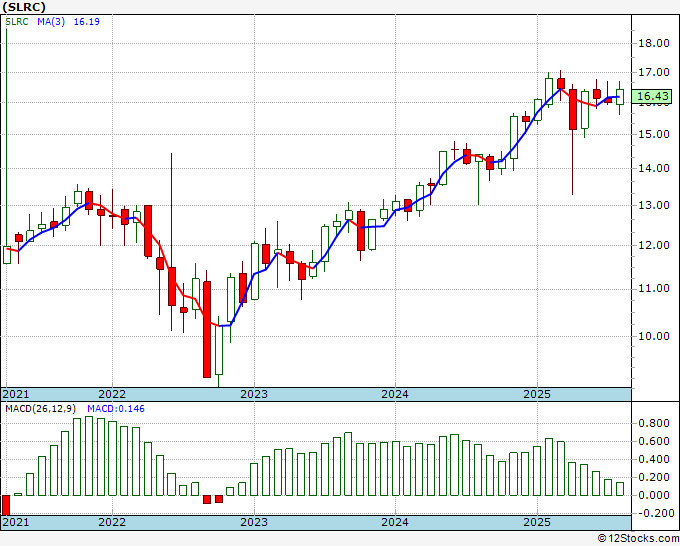Click the red MACD bar at 2021 start
Viewport: 680px width, 546px height.
[6, 504]
